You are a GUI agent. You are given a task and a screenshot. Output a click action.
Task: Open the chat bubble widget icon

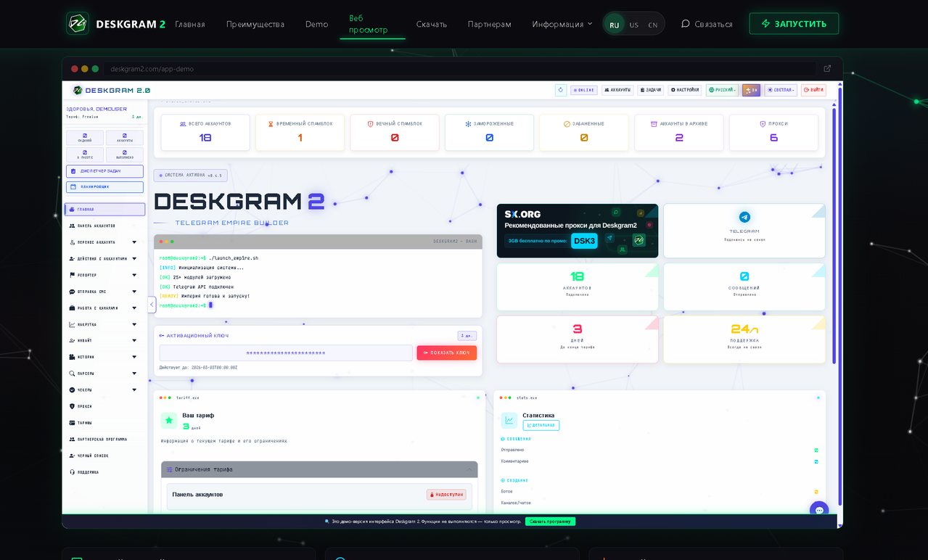[x=819, y=510]
